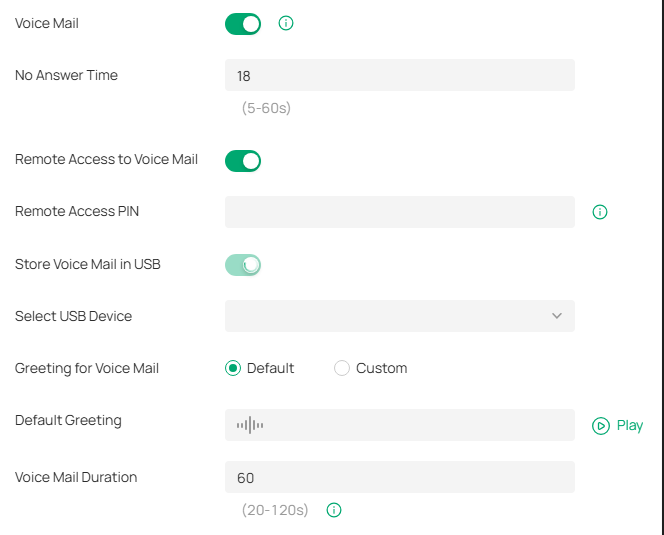This screenshot has width=664, height=535.
Task: Click the info icon beside Voice Mail toggle
Action: coord(286,23)
